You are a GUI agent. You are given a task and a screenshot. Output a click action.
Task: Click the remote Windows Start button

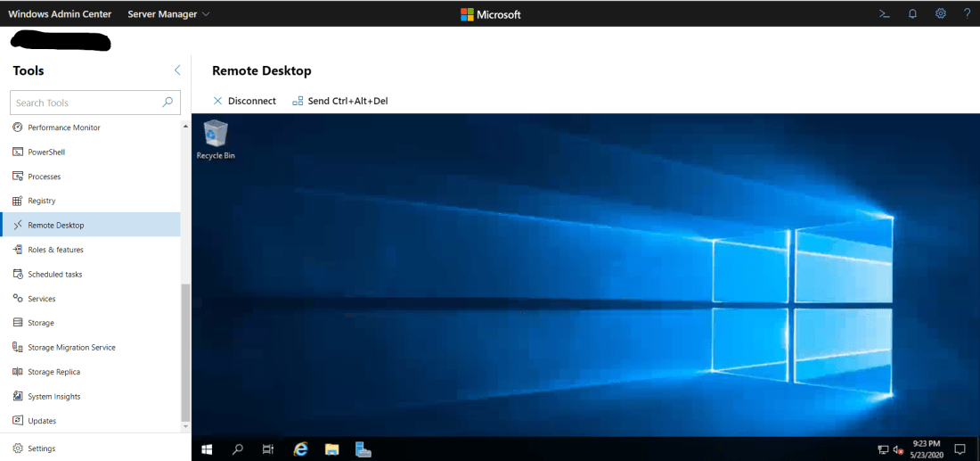207,449
